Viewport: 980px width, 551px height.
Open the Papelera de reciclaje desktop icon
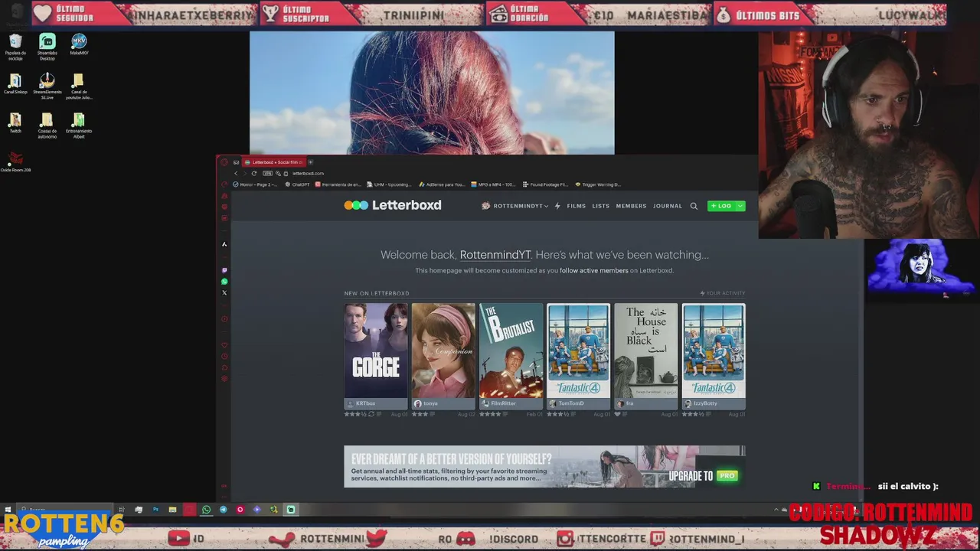(x=15, y=47)
